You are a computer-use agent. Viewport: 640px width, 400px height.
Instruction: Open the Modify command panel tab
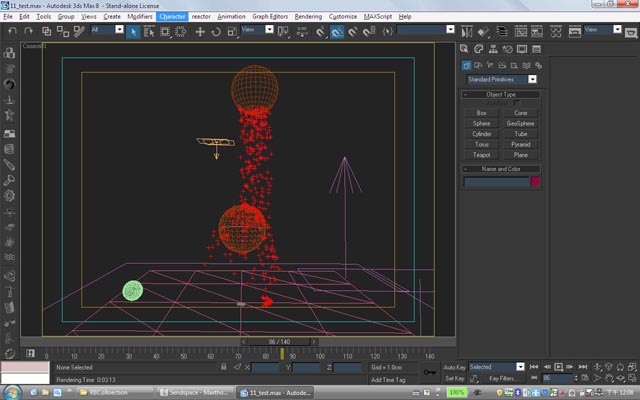(x=478, y=49)
